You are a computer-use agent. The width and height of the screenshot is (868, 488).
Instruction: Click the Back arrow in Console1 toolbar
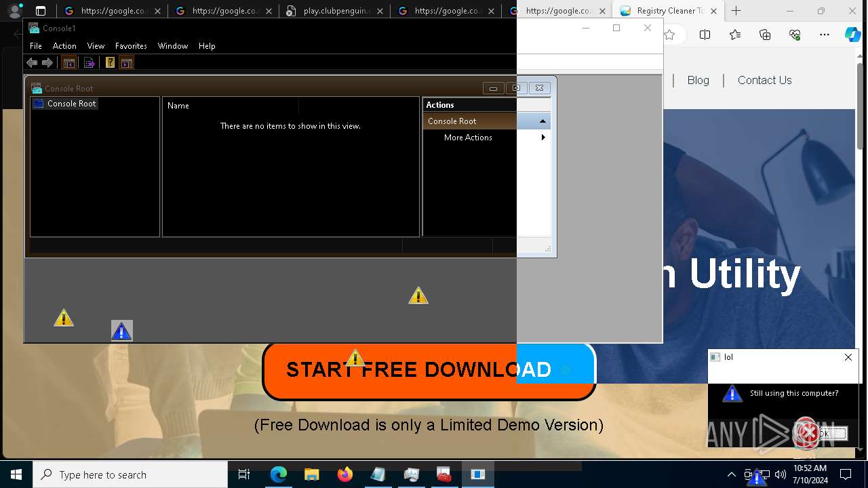pyautogui.click(x=32, y=63)
